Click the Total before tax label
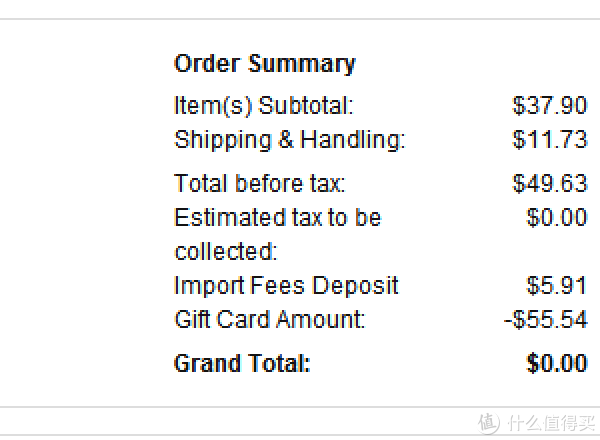The height and width of the screenshot is (440, 600). point(259,183)
